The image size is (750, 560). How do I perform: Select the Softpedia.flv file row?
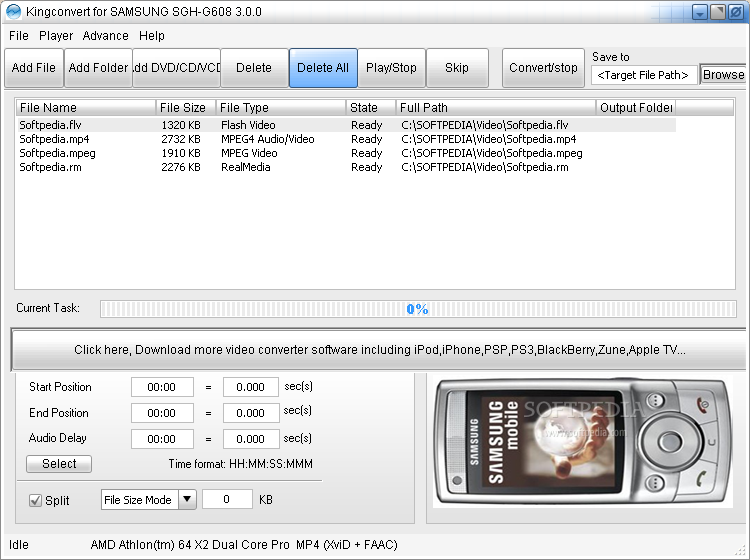[346, 125]
